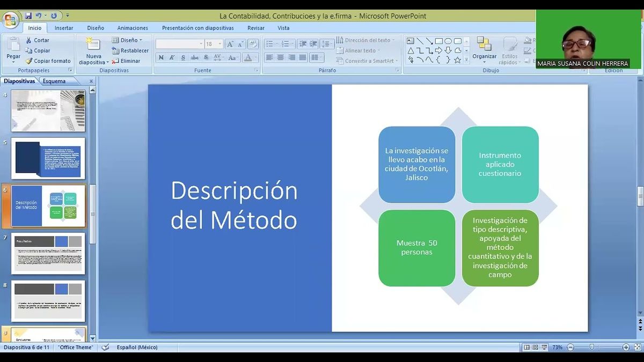Toggle underline (S) formatting
Screen dimensions: 644x362
point(183,57)
